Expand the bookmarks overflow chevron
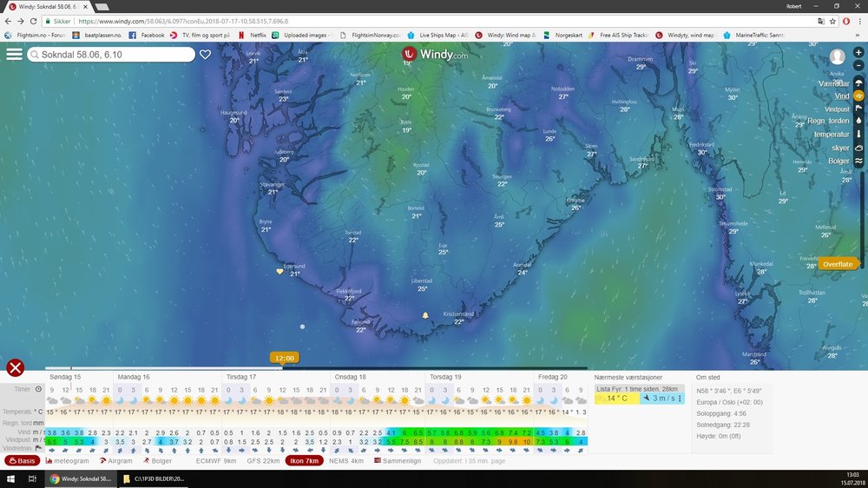The image size is (868, 488). pyautogui.click(x=858, y=35)
